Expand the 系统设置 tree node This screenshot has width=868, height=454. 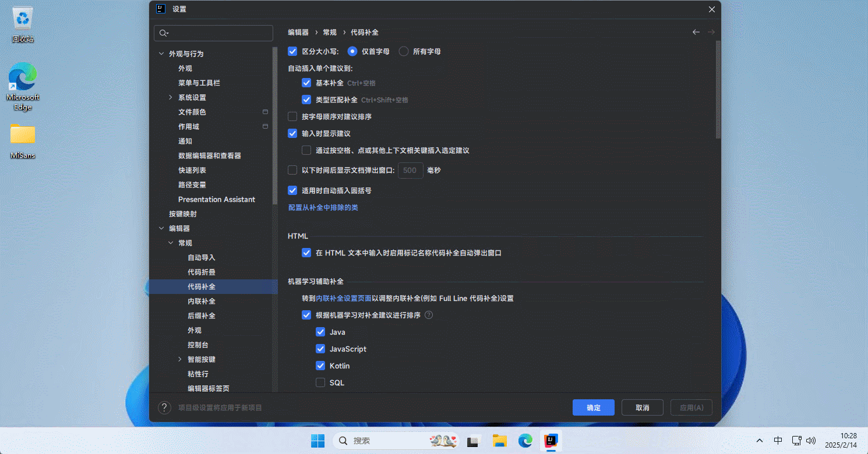(x=171, y=98)
